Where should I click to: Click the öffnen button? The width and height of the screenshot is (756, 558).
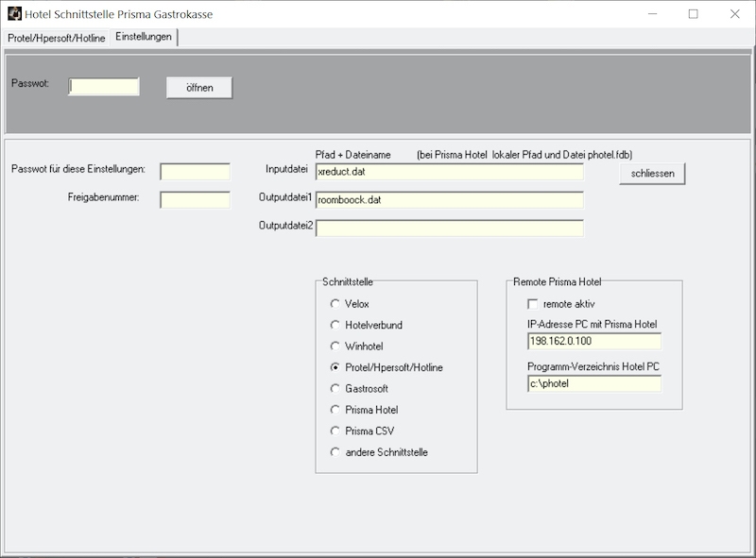(199, 88)
